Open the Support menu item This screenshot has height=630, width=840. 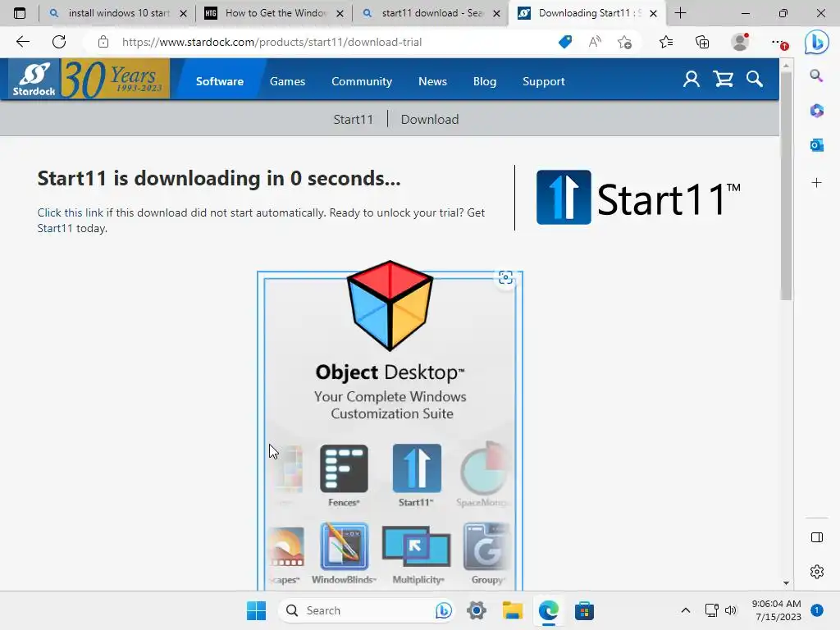click(x=544, y=81)
